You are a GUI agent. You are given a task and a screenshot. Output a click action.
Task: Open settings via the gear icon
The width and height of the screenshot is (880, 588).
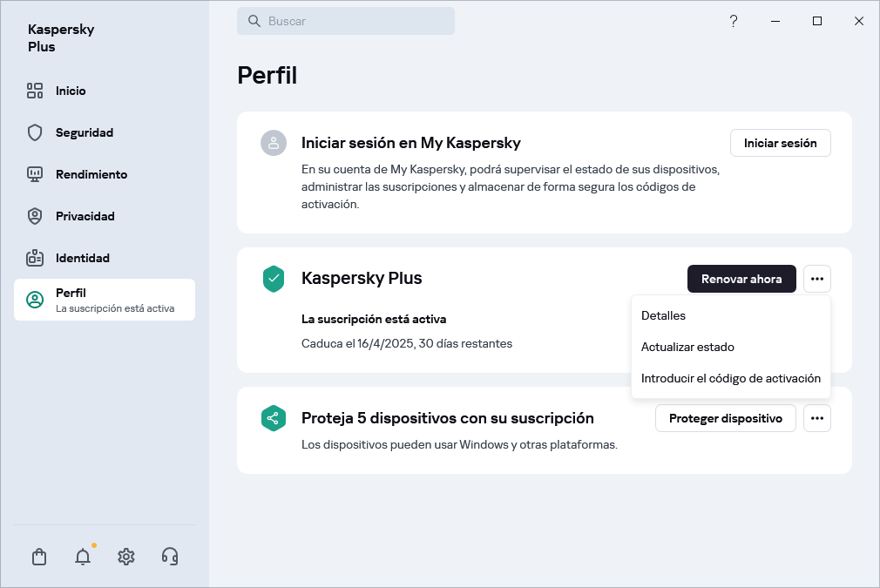click(126, 557)
